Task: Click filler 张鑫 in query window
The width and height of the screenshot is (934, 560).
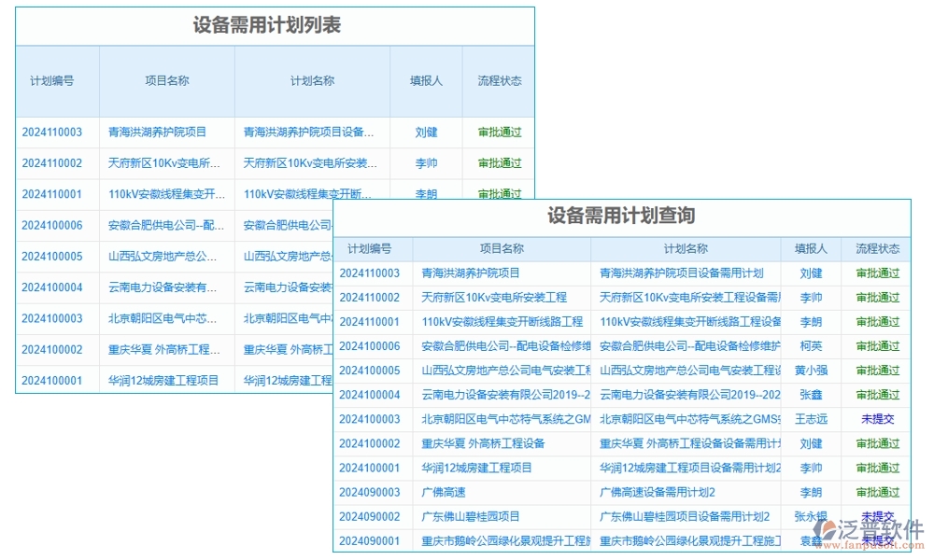Action: click(811, 395)
